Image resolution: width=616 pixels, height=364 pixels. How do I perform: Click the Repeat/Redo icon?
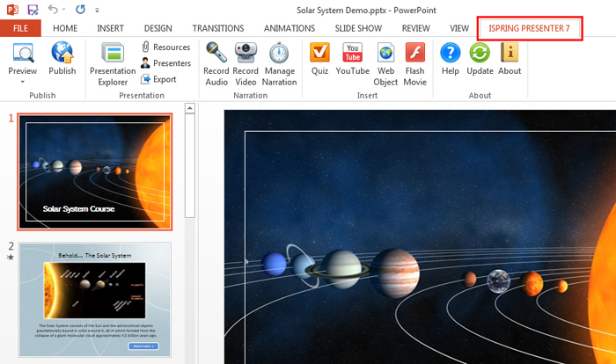point(81,9)
